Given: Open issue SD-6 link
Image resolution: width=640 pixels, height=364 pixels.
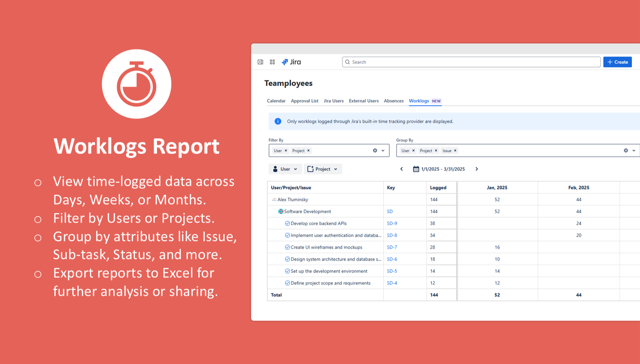Looking at the screenshot, I should click(392, 259).
